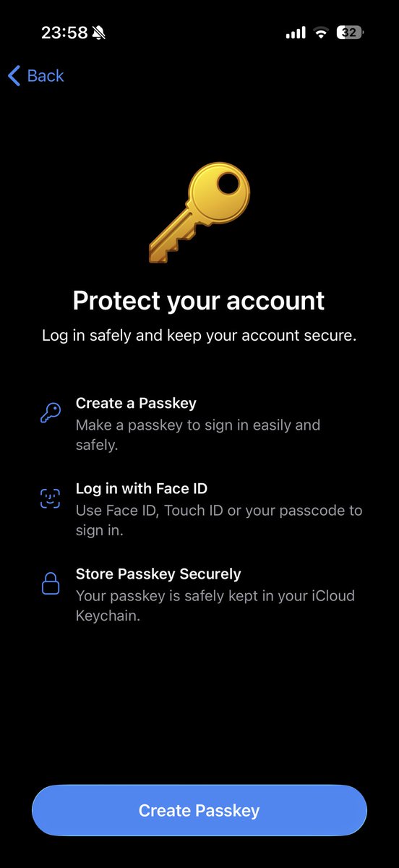
Task: Select the Log in with Face ID heading
Action: [x=142, y=488]
